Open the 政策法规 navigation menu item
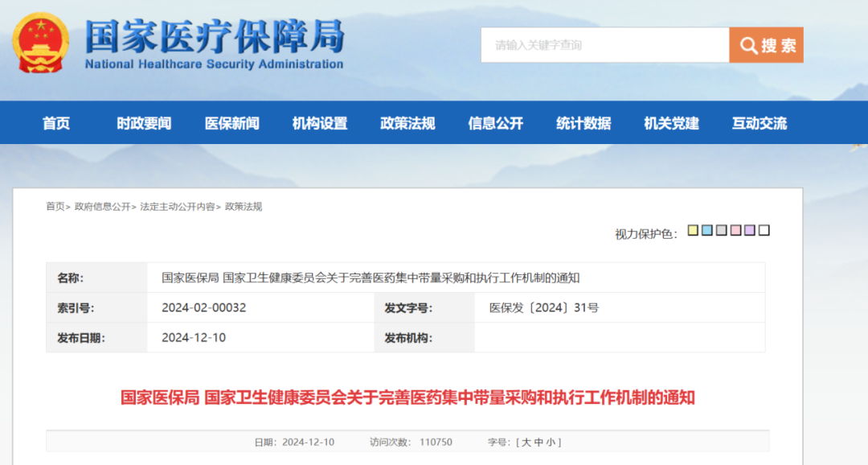This screenshot has height=465, width=868. pyautogui.click(x=408, y=123)
